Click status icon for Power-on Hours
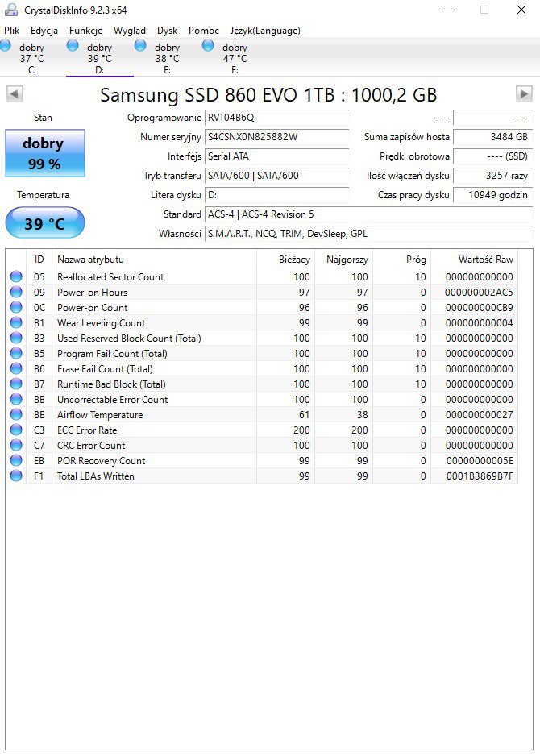The width and height of the screenshot is (540, 756). 16,293
